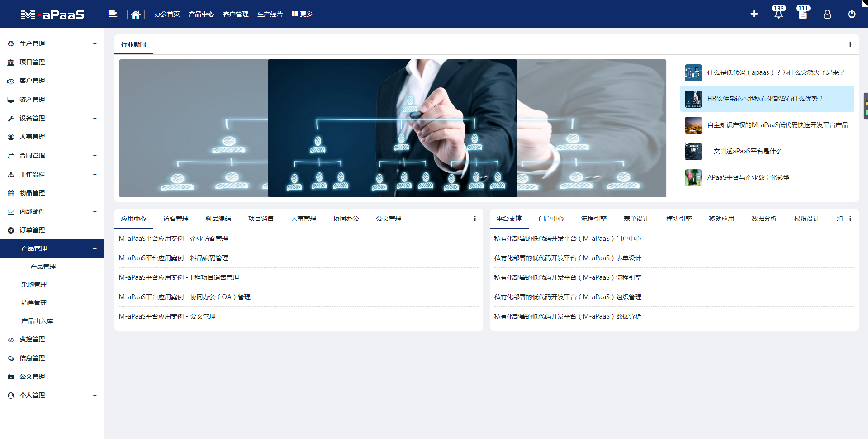Image resolution: width=868 pixels, height=439 pixels.
Task: Click the 客户管理 handshake icon
Action: 11,81
